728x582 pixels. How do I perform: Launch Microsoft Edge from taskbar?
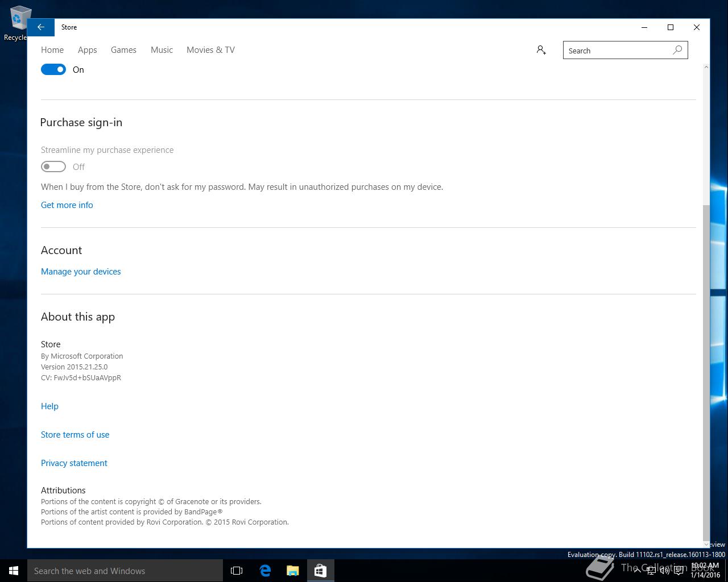pos(265,571)
